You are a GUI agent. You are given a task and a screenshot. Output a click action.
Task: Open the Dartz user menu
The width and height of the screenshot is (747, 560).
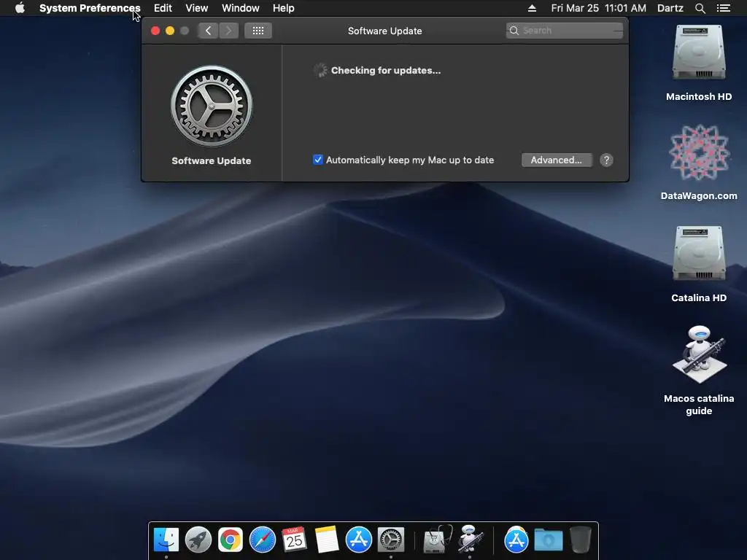[670, 8]
